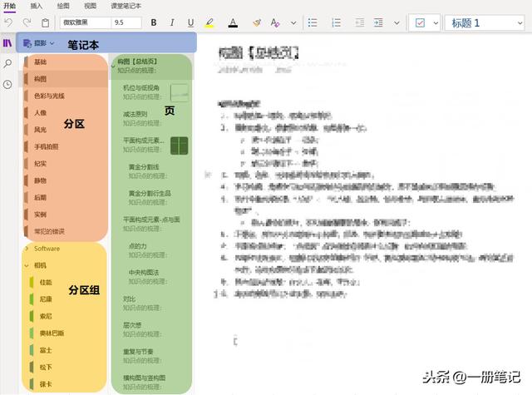532x395 pixels.
Task: Select the 色彩与光线 section
Action: click(66, 96)
